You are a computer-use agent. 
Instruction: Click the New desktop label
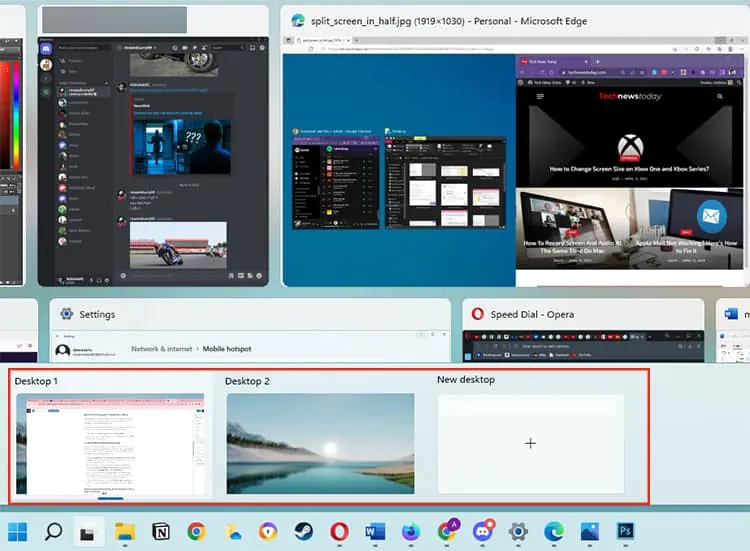coord(466,379)
